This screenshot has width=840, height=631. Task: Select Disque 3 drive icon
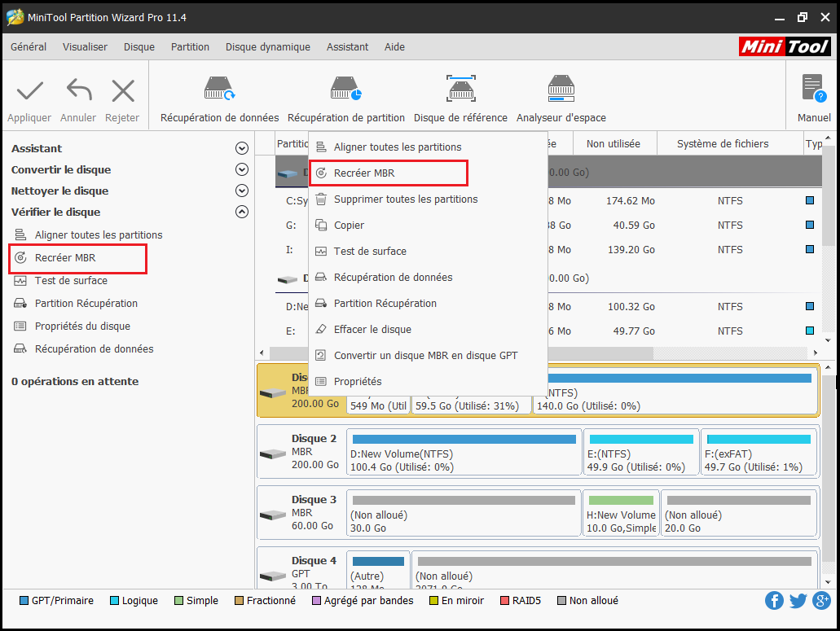click(x=273, y=515)
